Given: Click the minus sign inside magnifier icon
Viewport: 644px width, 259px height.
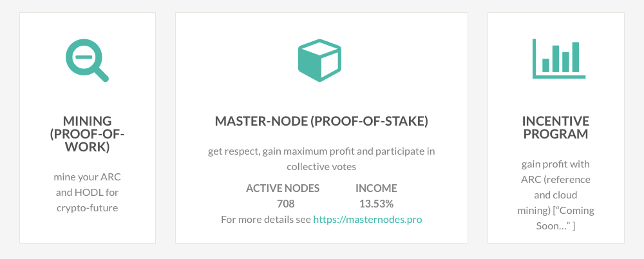Looking at the screenshot, I should (84, 57).
